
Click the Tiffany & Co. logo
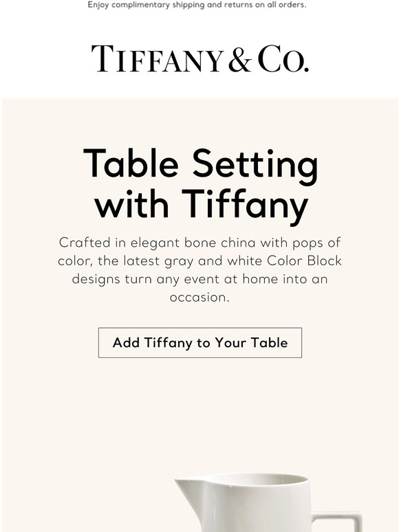click(199, 58)
